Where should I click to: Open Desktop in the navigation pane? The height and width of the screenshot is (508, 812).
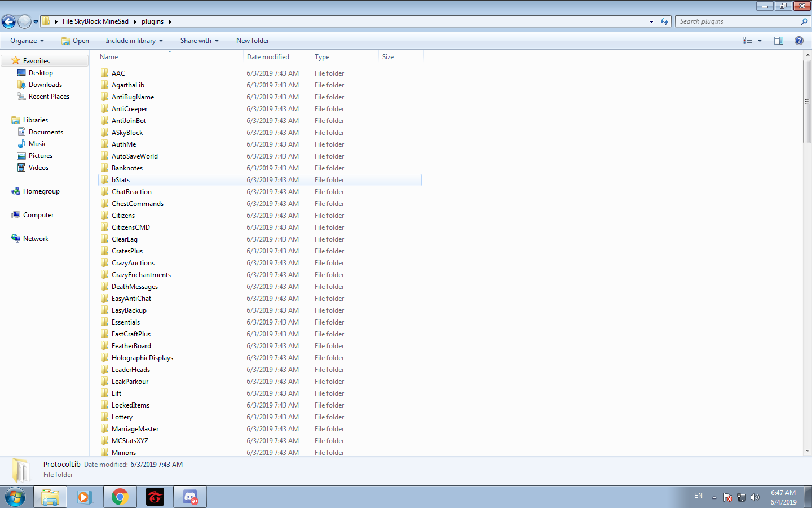pyautogui.click(x=41, y=73)
